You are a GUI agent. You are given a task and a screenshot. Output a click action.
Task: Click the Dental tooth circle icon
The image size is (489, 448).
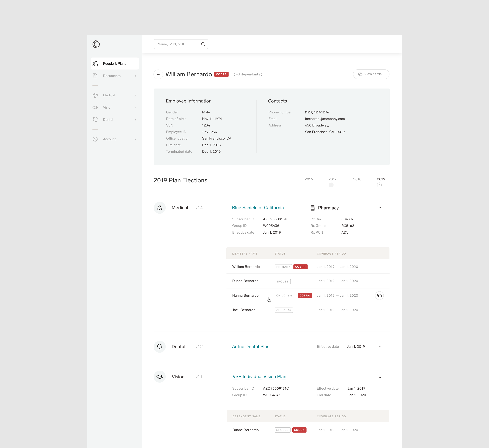pyautogui.click(x=159, y=347)
